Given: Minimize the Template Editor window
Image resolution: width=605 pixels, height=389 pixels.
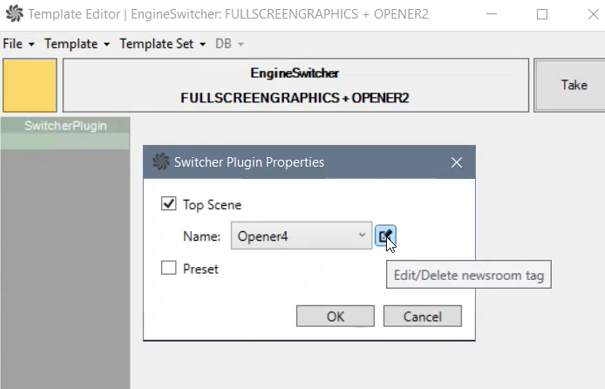Looking at the screenshot, I should pyautogui.click(x=491, y=14).
